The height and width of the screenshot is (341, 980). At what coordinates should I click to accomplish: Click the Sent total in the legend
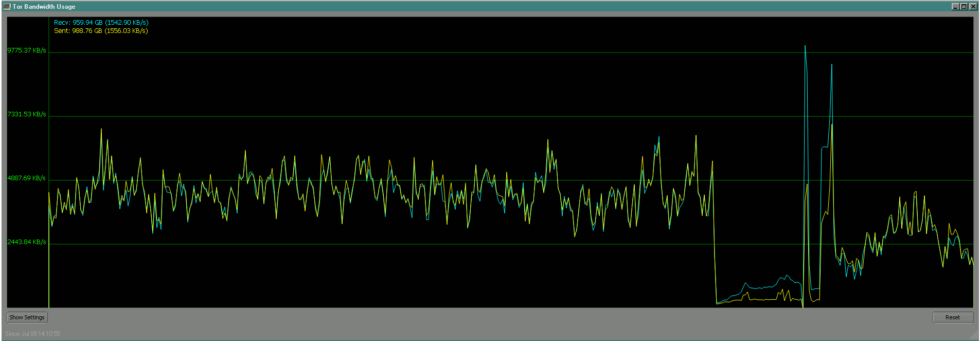101,31
